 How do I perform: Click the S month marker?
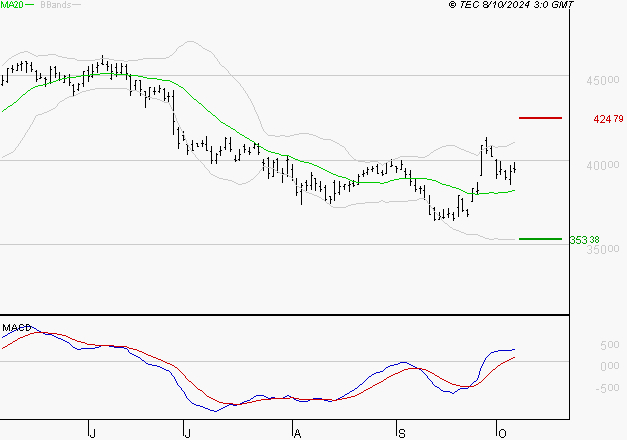[x=402, y=433]
